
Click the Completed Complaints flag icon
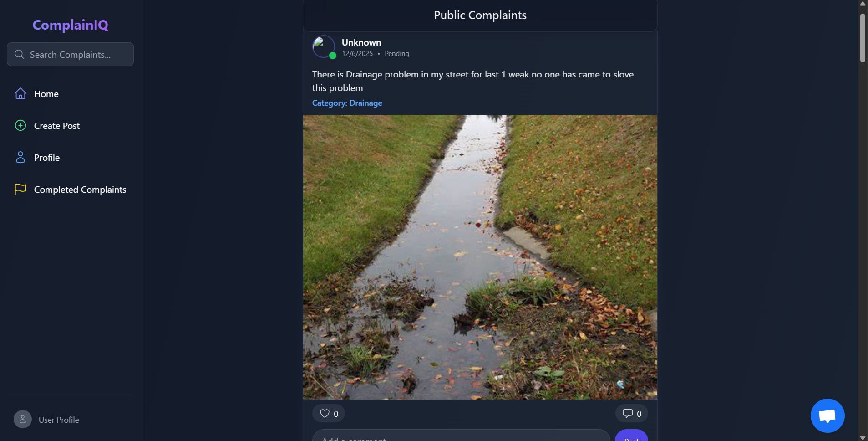(20, 189)
